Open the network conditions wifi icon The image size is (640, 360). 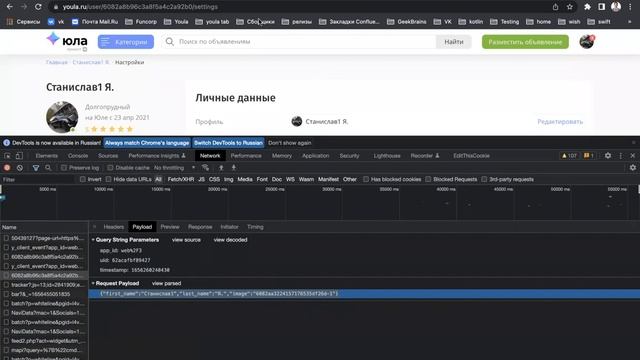206,168
